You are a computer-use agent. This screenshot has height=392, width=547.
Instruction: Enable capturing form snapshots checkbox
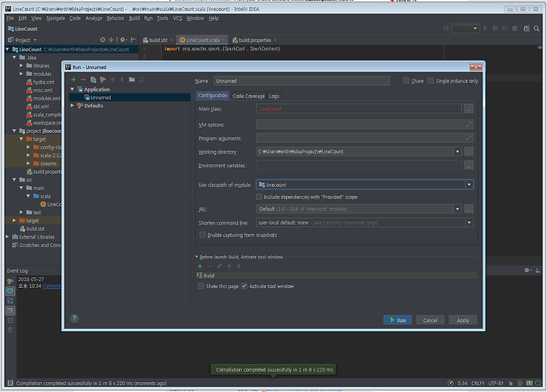(202, 235)
